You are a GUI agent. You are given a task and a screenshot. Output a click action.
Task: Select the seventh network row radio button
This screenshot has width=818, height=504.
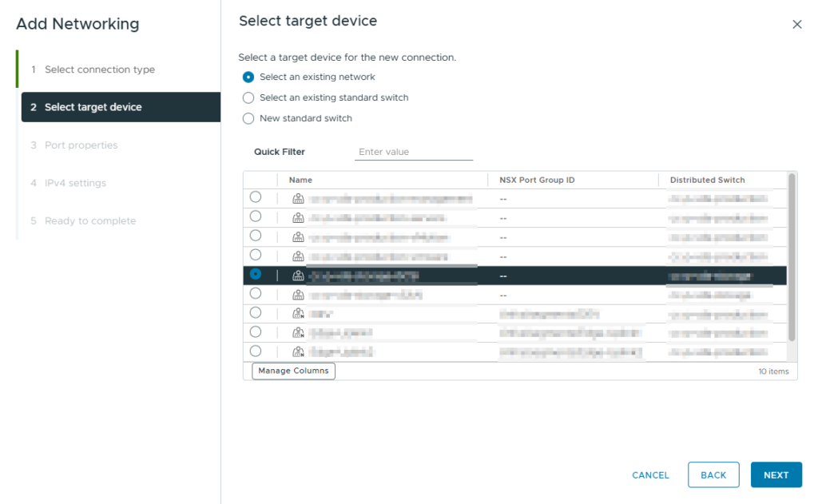pyautogui.click(x=255, y=313)
